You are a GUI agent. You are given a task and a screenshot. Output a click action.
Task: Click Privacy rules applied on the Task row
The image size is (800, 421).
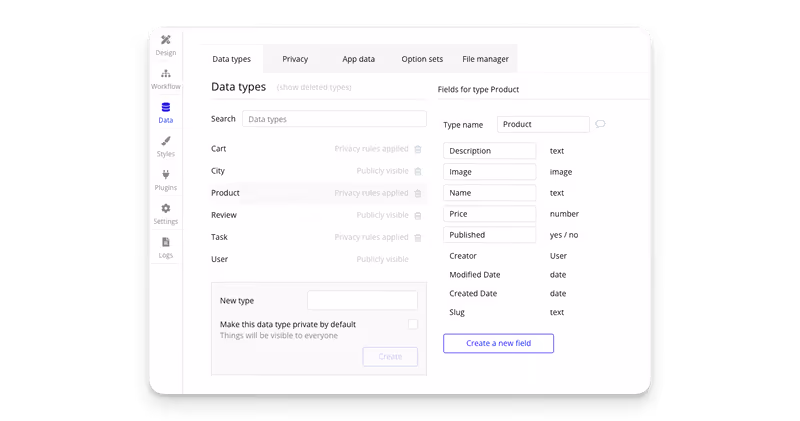[371, 237]
